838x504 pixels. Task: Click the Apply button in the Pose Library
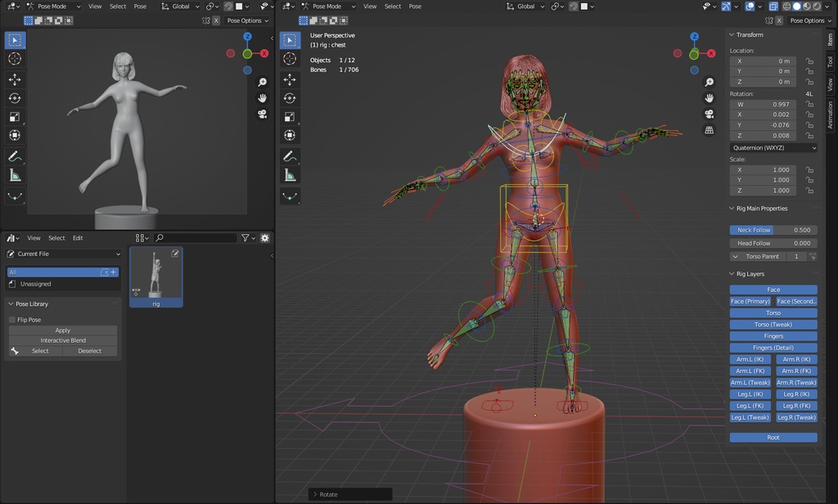click(x=62, y=330)
